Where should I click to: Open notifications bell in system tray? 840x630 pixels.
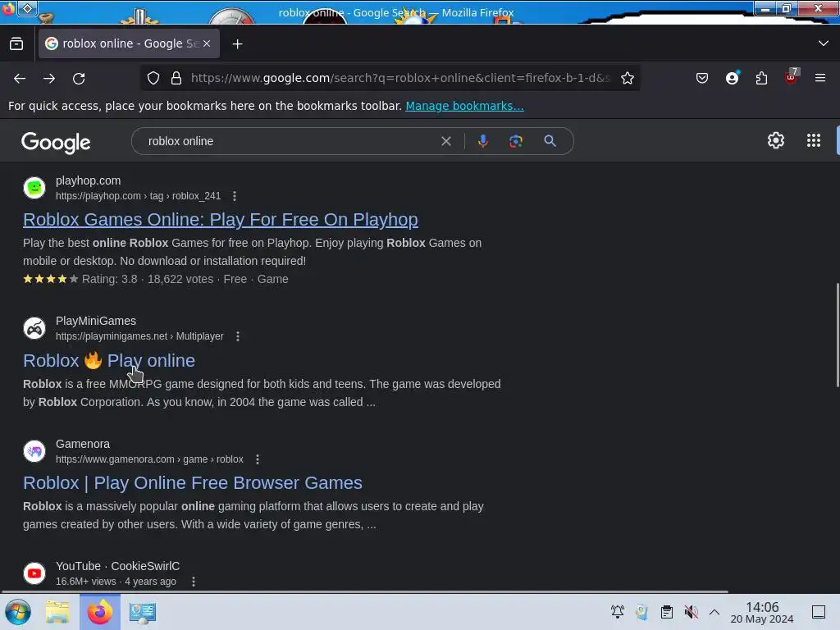click(x=617, y=612)
